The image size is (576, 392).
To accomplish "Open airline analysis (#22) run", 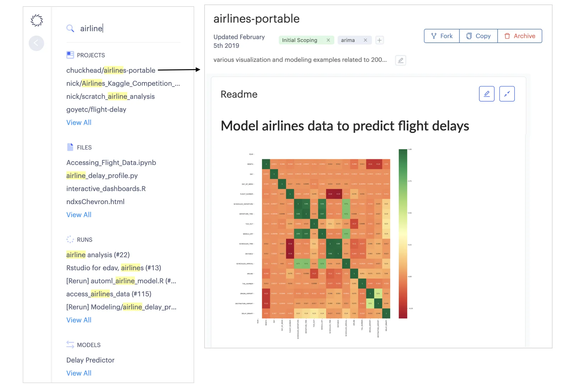I will (98, 255).
